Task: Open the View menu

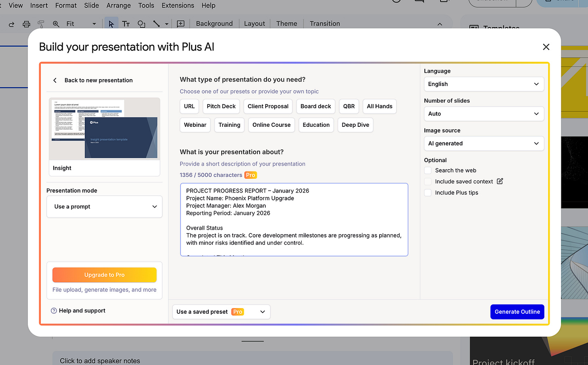Action: pyautogui.click(x=16, y=5)
